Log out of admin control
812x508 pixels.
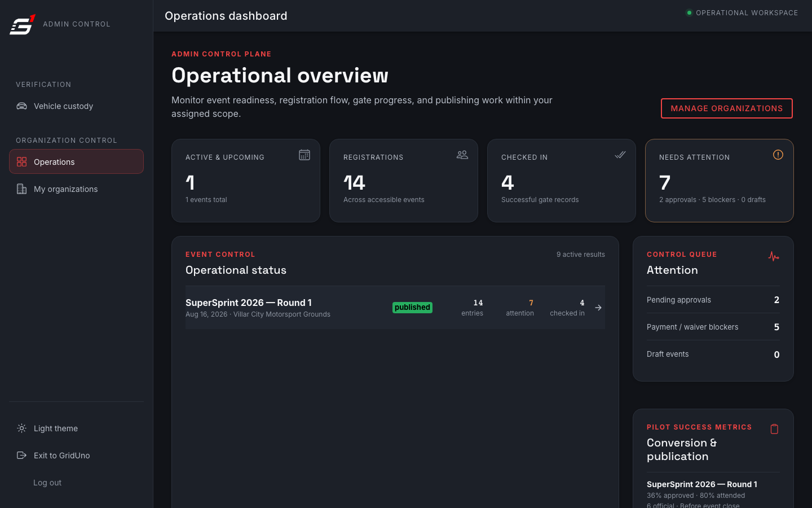point(47,483)
